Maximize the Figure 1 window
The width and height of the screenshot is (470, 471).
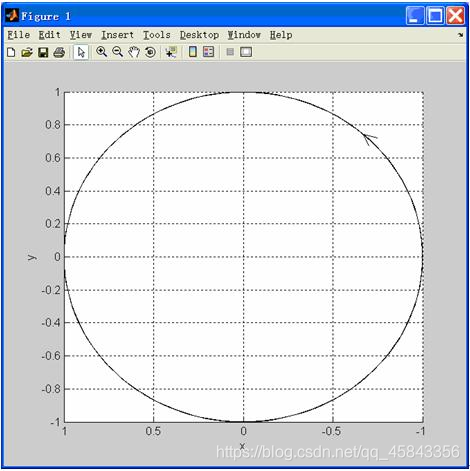(435, 15)
